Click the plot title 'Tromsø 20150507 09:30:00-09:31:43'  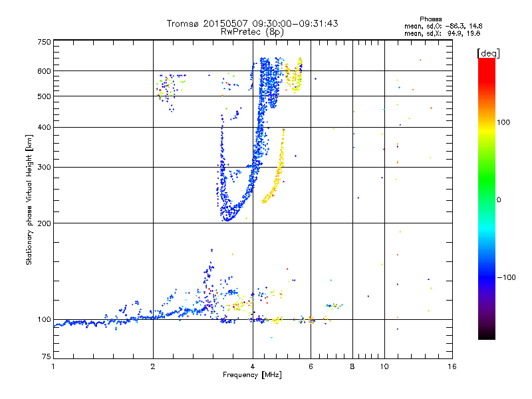pyautogui.click(x=253, y=24)
